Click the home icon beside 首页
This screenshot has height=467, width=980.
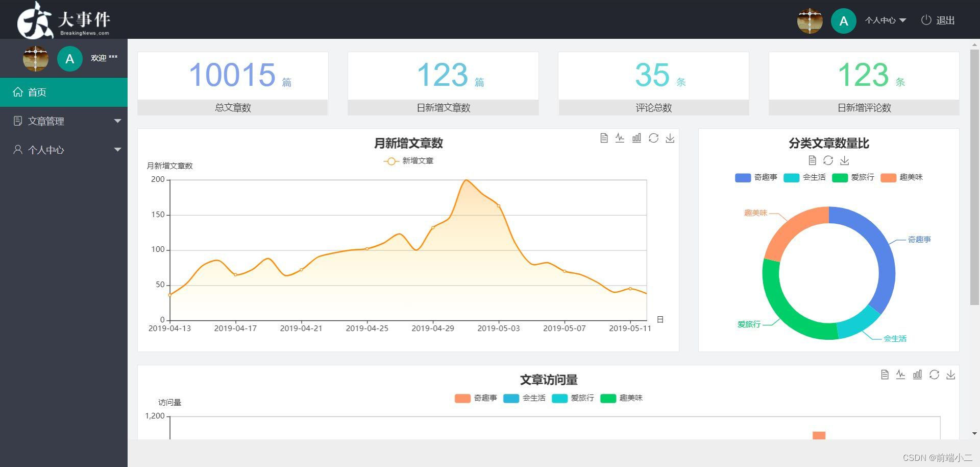click(18, 92)
